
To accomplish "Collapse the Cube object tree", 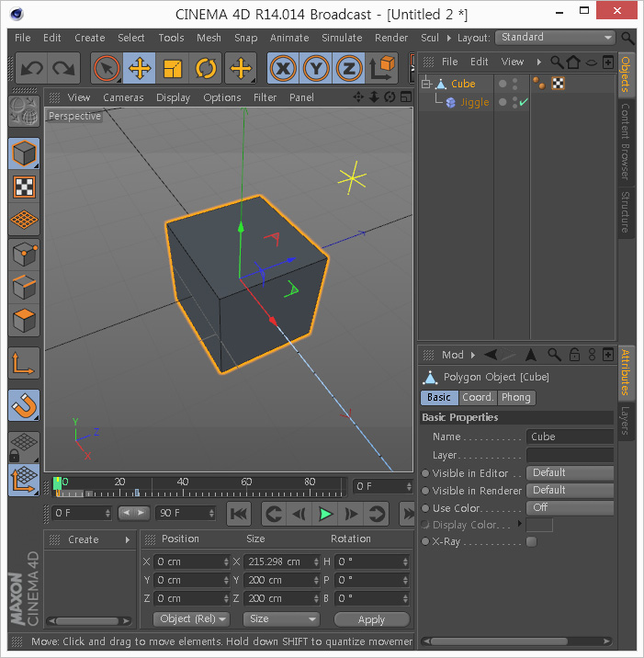I will point(426,84).
